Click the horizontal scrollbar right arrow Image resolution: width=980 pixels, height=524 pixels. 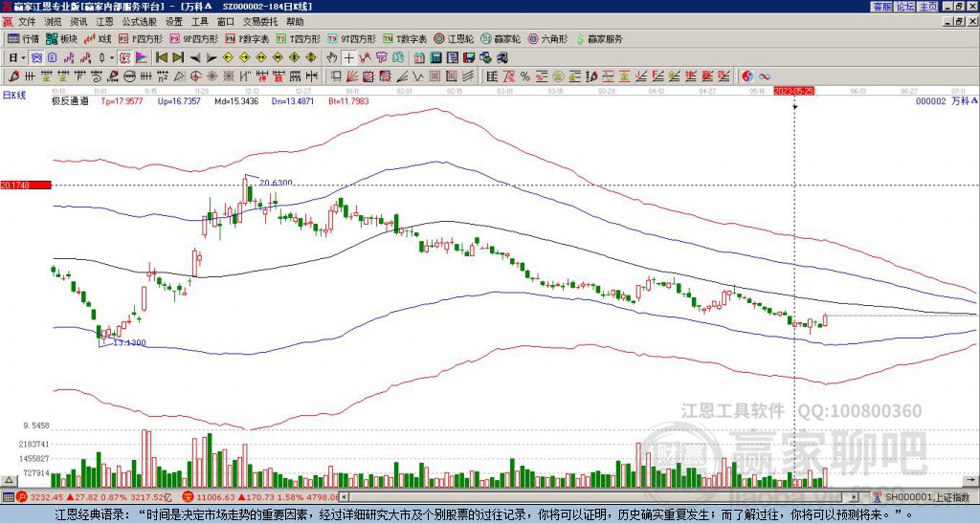pyautogui.click(x=855, y=497)
